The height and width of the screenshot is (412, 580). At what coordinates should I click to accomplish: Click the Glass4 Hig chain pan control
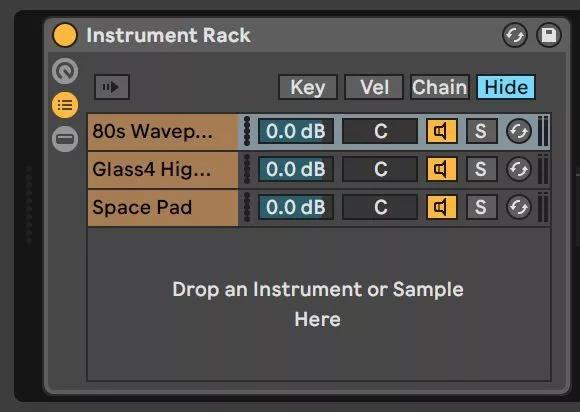click(x=380, y=169)
